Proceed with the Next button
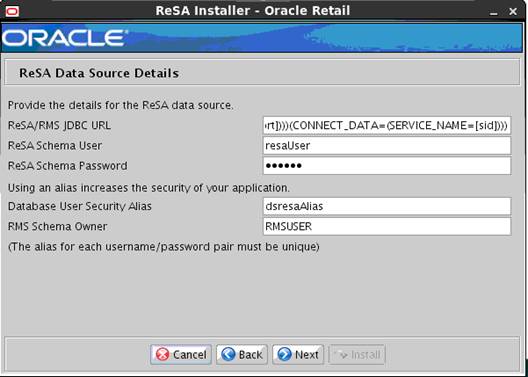This screenshot has width=528, height=377. pyautogui.click(x=298, y=354)
